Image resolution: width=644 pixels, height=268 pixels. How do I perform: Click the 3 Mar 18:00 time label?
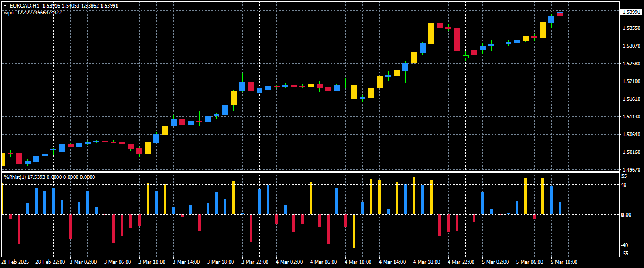coord(221,262)
